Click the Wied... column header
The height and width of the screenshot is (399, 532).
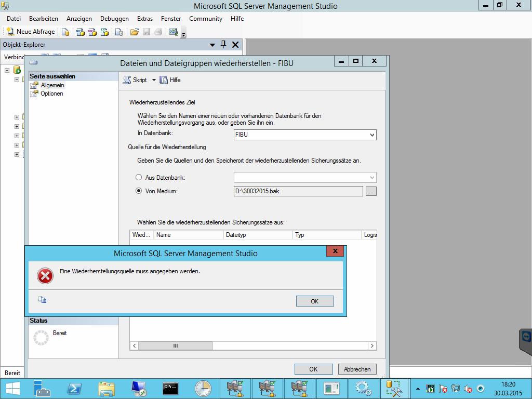142,235
